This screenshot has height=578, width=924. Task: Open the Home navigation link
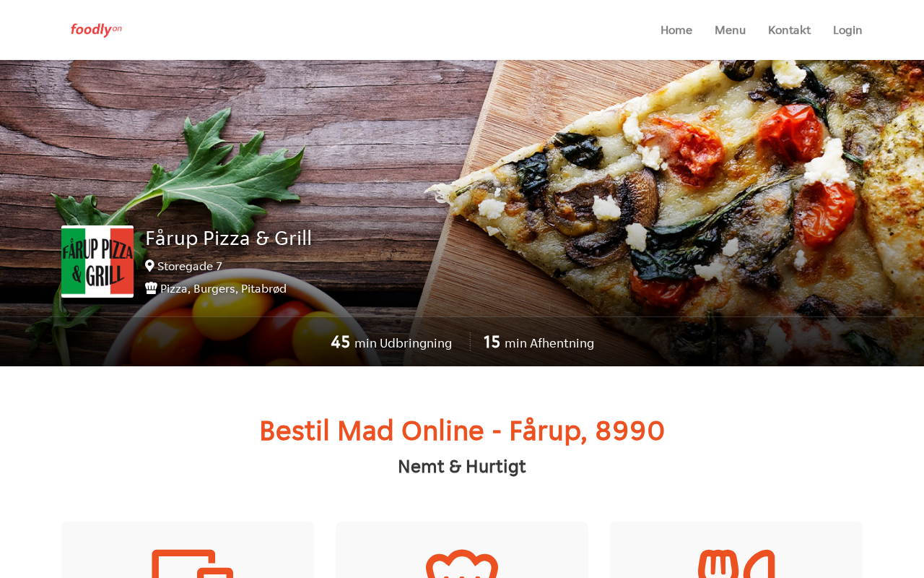(x=676, y=30)
